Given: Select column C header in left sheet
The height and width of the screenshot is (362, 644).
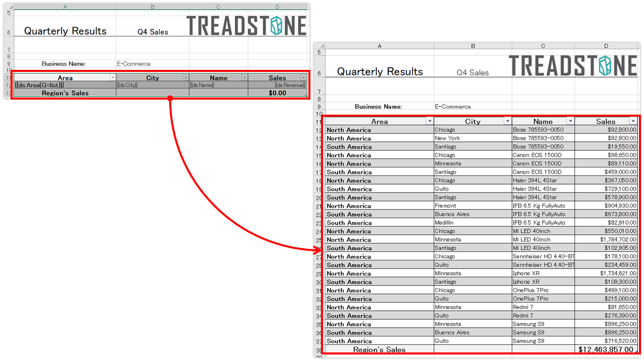Looking at the screenshot, I should pyautogui.click(x=218, y=7).
